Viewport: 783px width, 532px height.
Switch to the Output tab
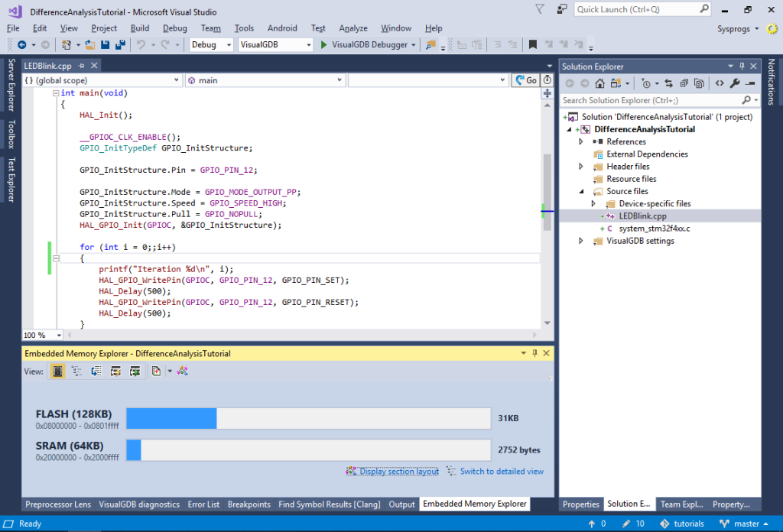403,504
